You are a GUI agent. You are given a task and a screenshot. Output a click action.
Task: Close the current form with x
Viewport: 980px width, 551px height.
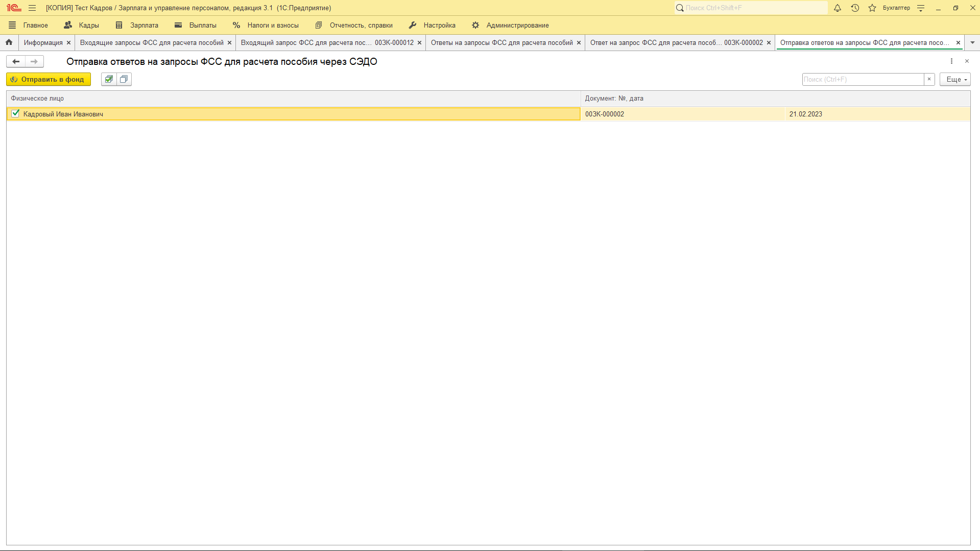(x=967, y=61)
